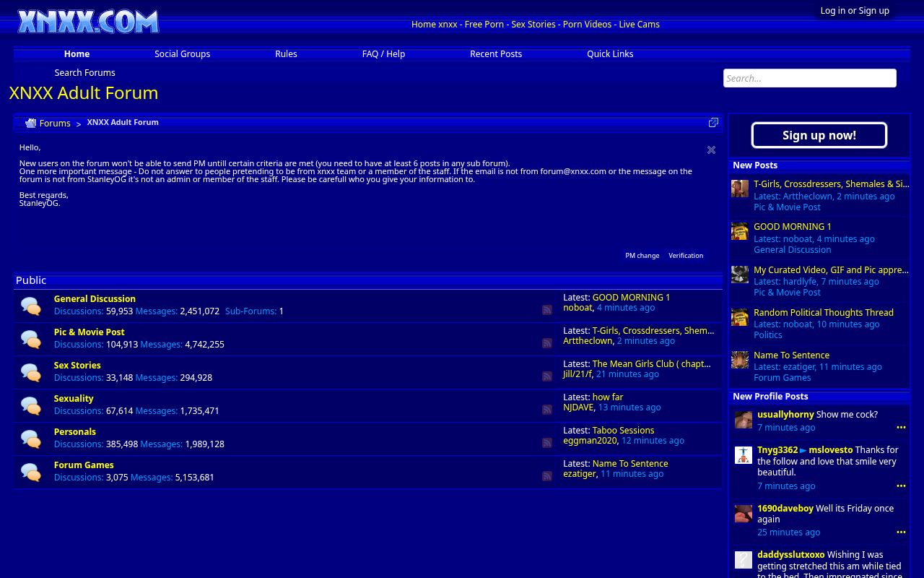This screenshot has width=924, height=578.
Task: Select the Home navigation tab
Action: (77, 53)
